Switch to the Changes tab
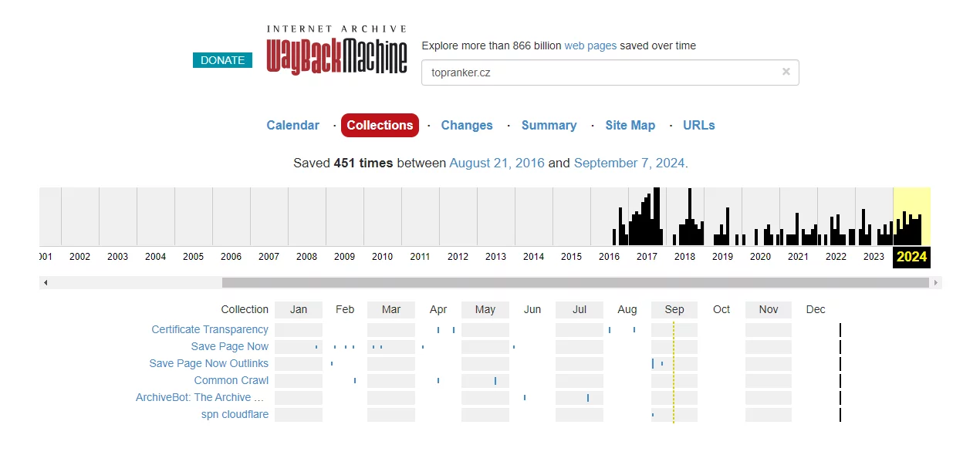Viewport: 980px width, 465px height. 467,125
